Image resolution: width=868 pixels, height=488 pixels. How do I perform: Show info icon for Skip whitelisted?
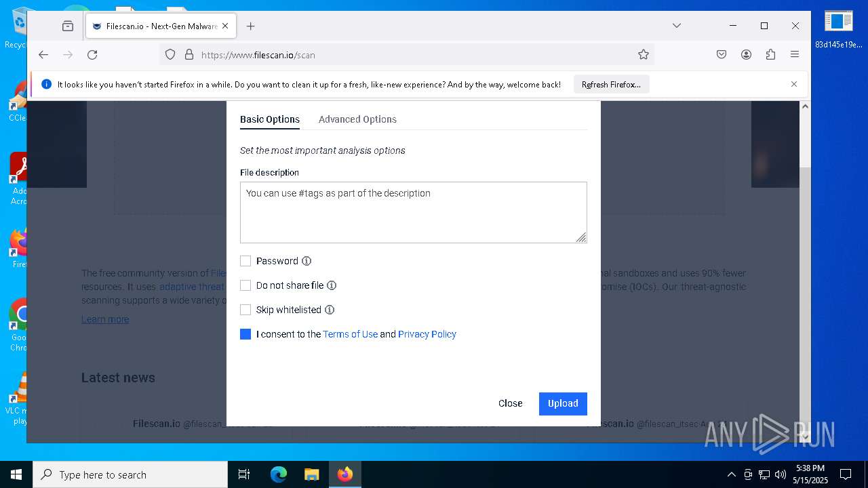330,310
